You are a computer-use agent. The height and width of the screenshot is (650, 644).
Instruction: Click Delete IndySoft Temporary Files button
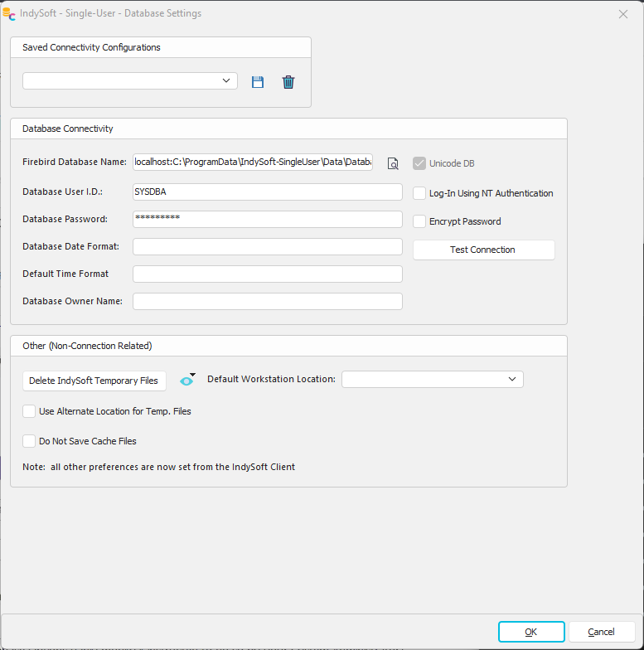[x=94, y=381]
